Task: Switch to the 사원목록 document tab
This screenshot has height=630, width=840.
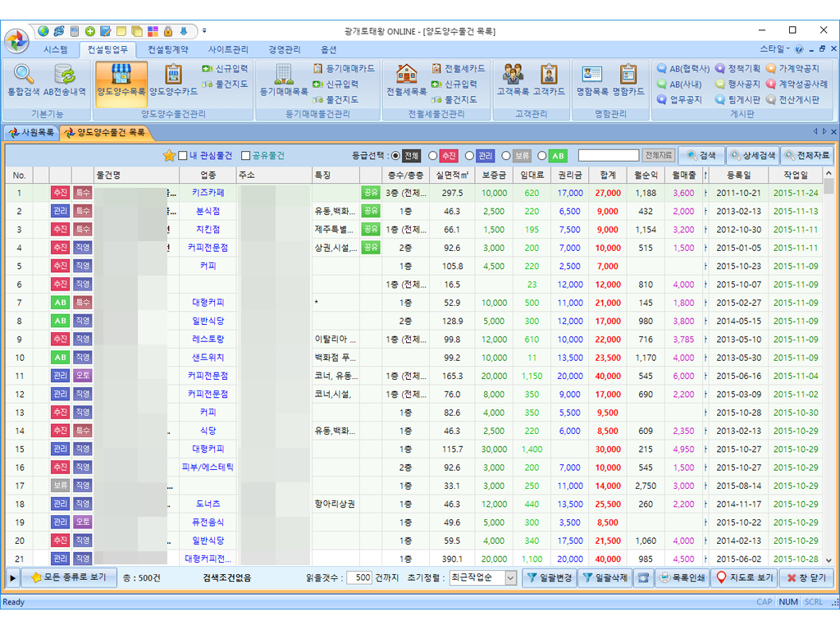Action: coord(32,132)
